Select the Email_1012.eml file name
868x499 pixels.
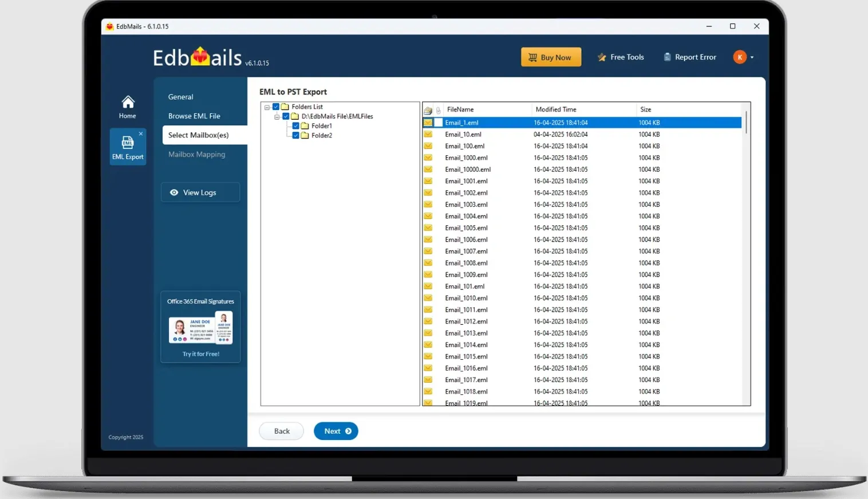(x=466, y=321)
